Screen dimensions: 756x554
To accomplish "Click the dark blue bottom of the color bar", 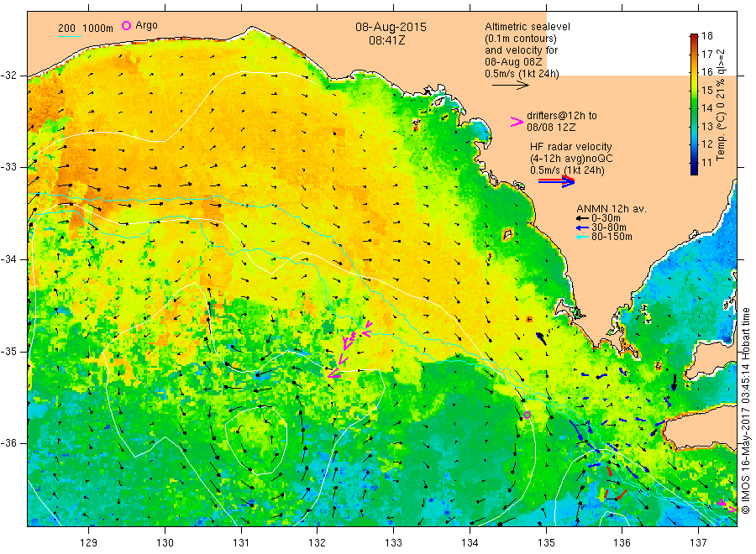I will [695, 169].
